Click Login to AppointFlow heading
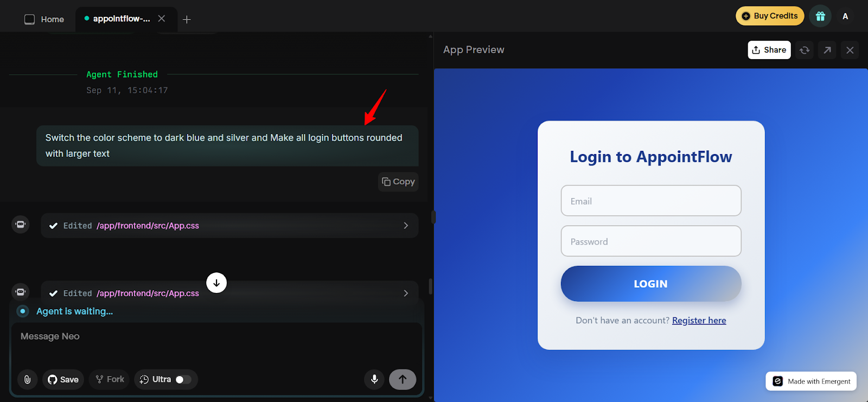Screen dimensions: 868x402 [x=651, y=157]
